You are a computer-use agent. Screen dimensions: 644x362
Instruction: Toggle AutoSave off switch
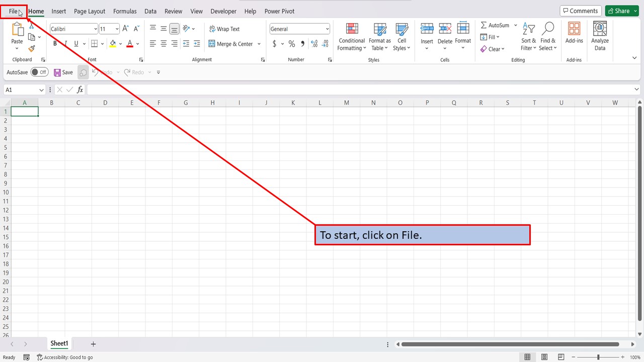click(x=39, y=72)
